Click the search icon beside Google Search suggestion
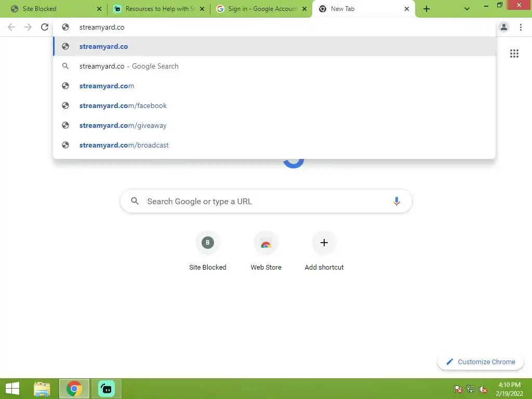The height and width of the screenshot is (399, 532). click(x=65, y=66)
